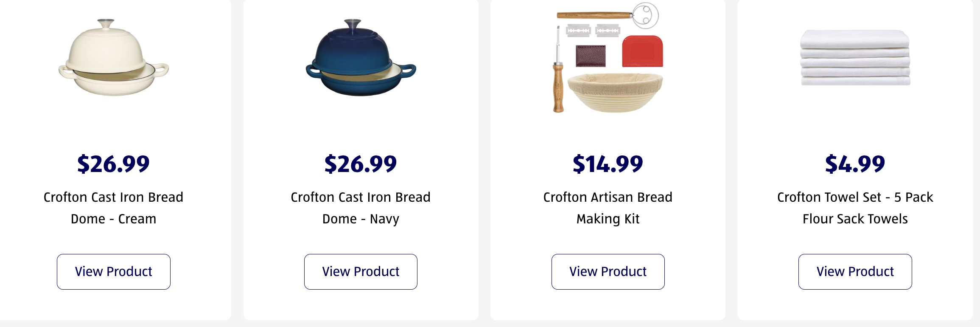View Product for the Artisan Bread Making Kit

pyautogui.click(x=608, y=272)
